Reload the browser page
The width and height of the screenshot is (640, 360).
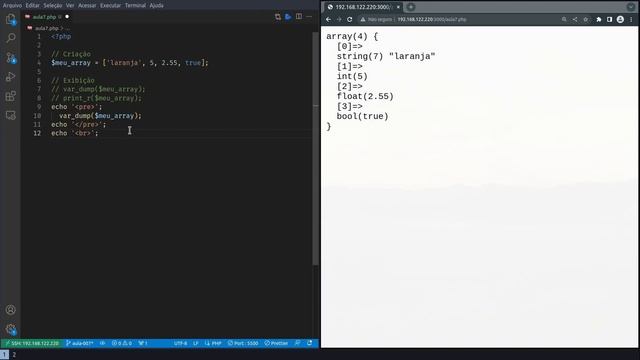[349, 19]
